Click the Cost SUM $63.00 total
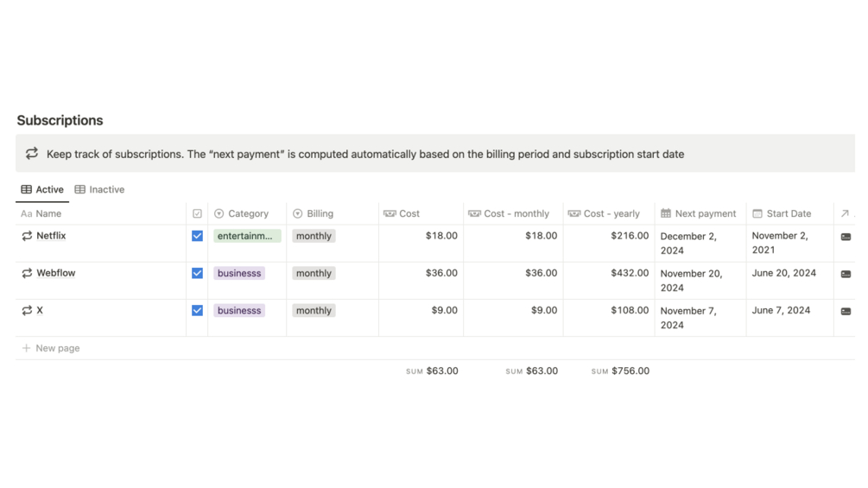This screenshot has width=868, height=488. click(432, 371)
